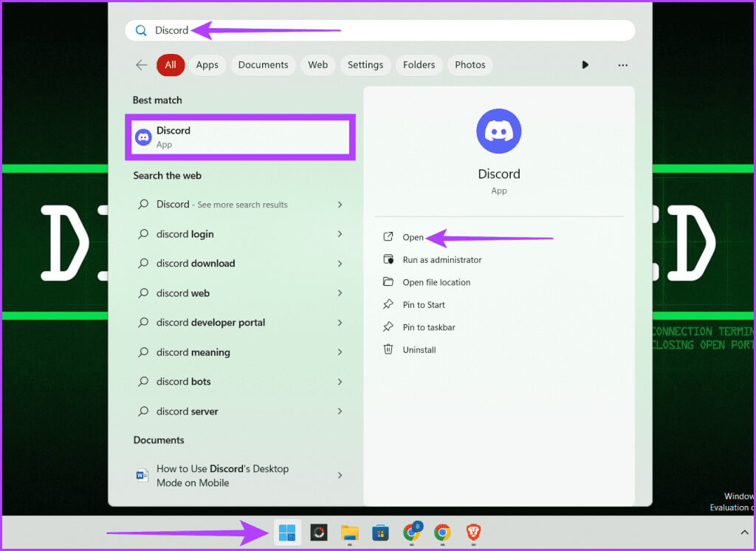Expand the 'discord bots' suggestion chevron
756x551 pixels.
(340, 382)
